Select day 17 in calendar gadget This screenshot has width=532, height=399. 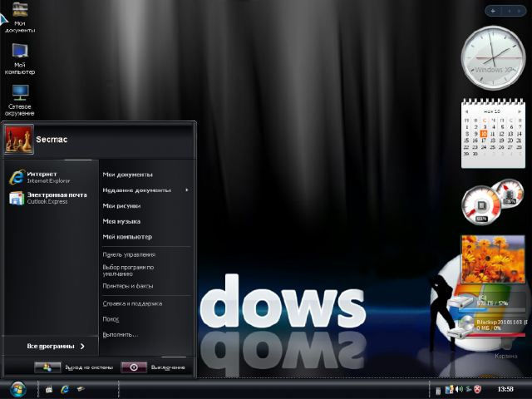[484, 140]
